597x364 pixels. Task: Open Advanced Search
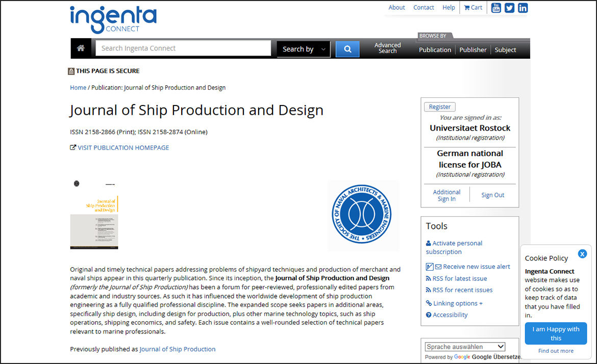point(388,48)
